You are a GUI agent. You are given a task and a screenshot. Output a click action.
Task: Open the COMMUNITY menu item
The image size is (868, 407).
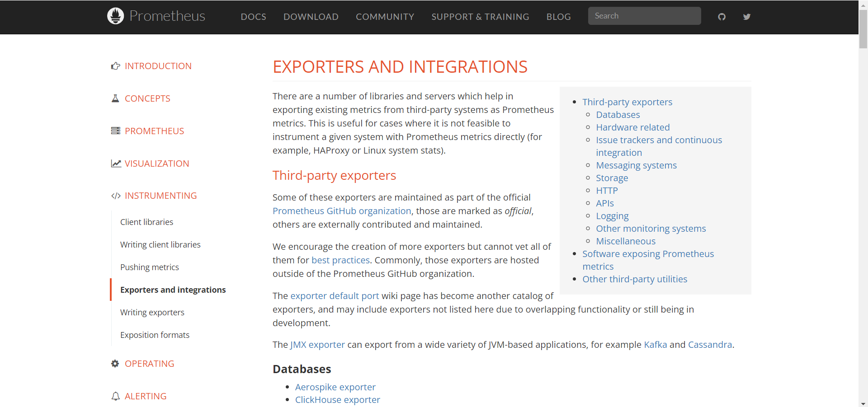(385, 17)
